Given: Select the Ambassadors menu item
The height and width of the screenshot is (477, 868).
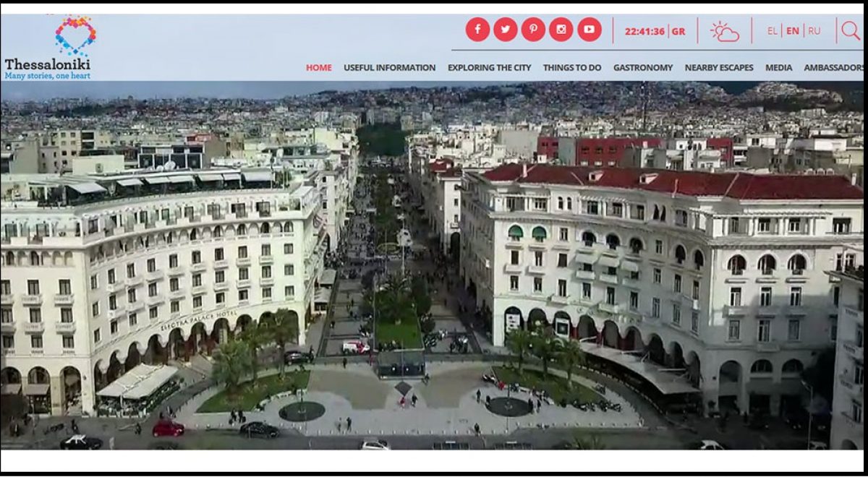Looking at the screenshot, I should coord(833,68).
